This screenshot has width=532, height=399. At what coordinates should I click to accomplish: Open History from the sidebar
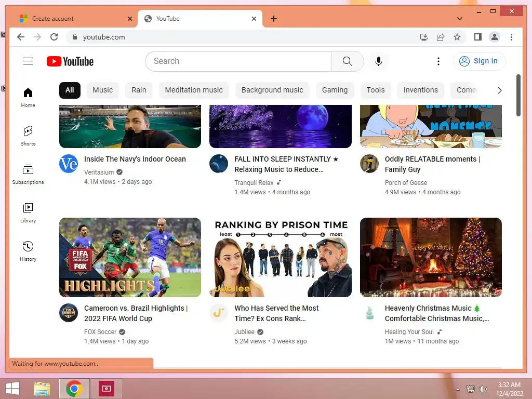(x=28, y=251)
